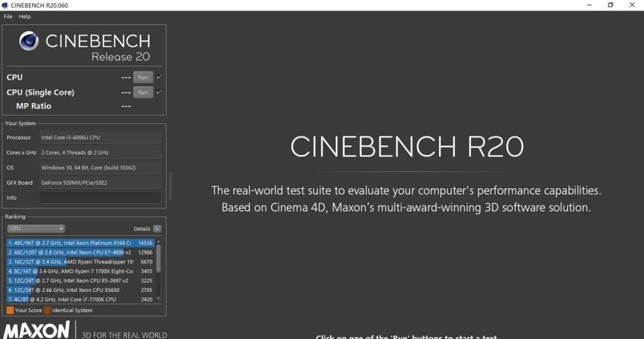Toggle the CPU (Single Core) checkbox
The height and width of the screenshot is (339, 644).
point(159,92)
